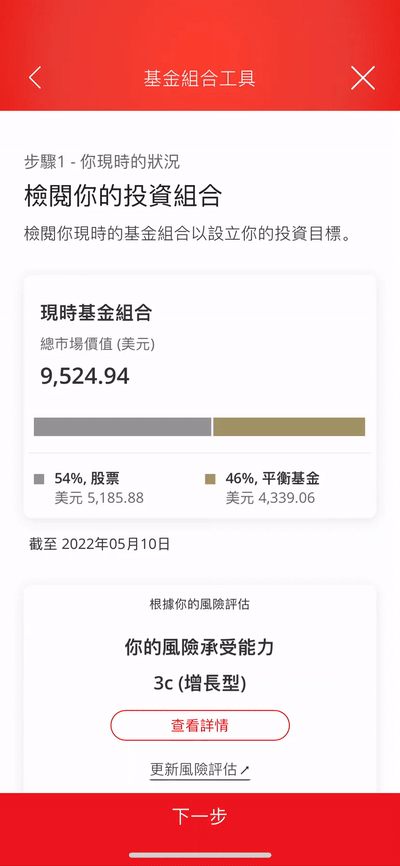Tap the back arrow icon
This screenshot has height=866, width=400.
[35, 78]
